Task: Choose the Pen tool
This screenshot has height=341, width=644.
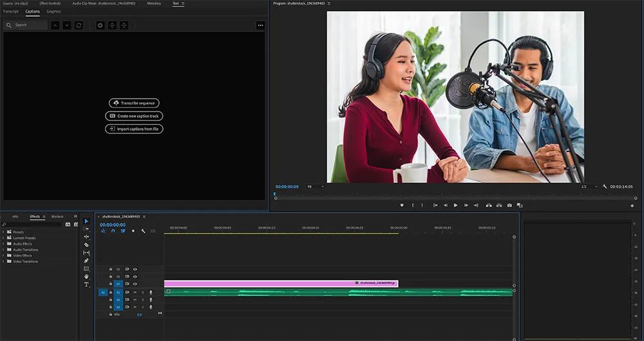Action: coord(86,260)
